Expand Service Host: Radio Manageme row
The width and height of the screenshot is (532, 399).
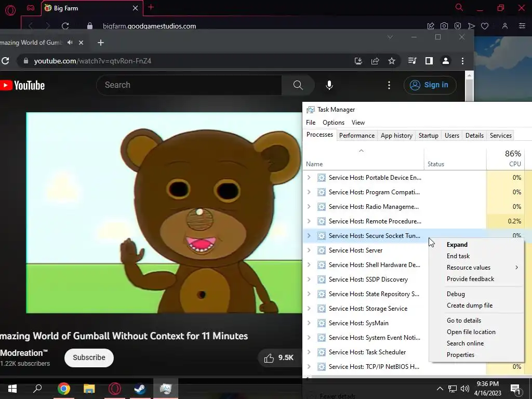(309, 207)
